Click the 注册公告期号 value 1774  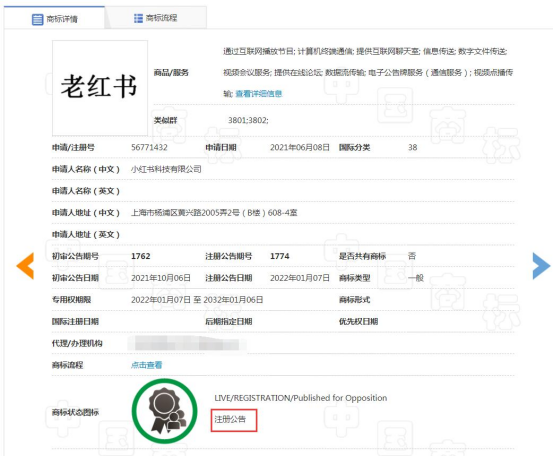(280, 256)
